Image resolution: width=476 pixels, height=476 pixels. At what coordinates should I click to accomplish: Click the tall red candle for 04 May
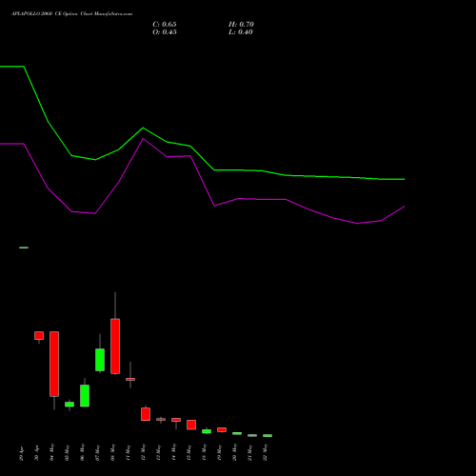54,364
